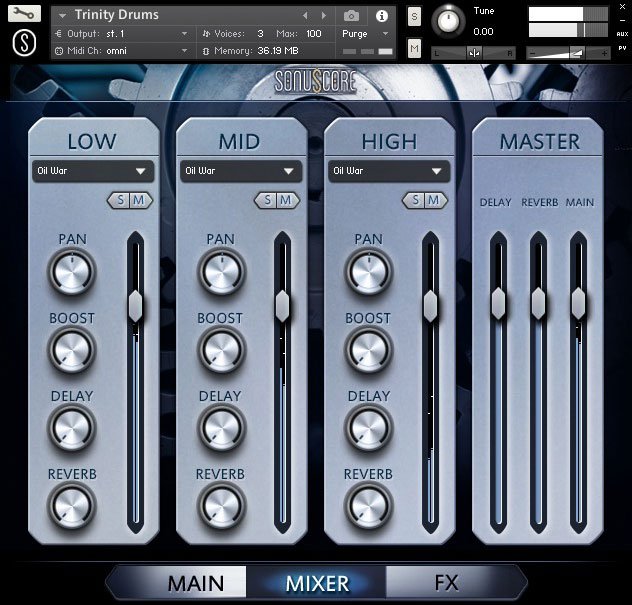
Task: Click the Sonuscore S logo icon
Action: 25,43
